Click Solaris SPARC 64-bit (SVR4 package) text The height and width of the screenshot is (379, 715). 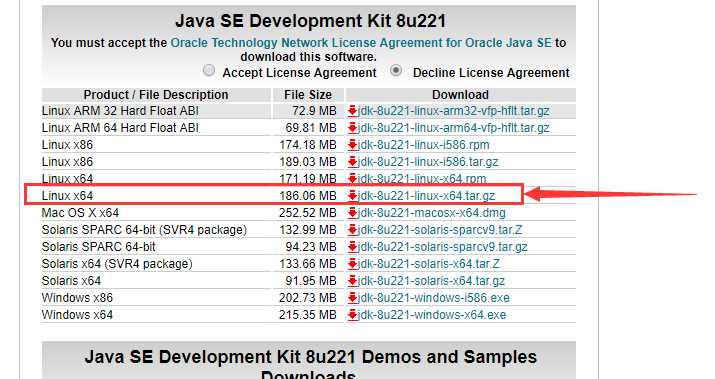pos(144,230)
